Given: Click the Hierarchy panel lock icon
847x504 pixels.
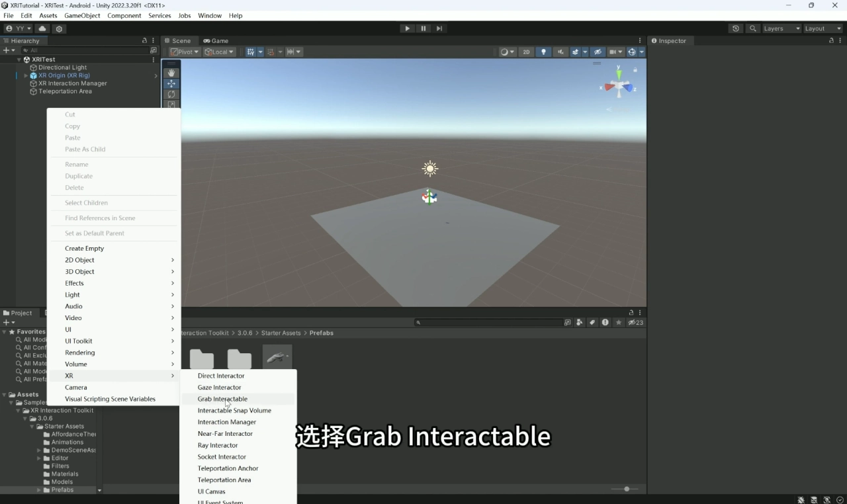Looking at the screenshot, I should click(x=145, y=40).
